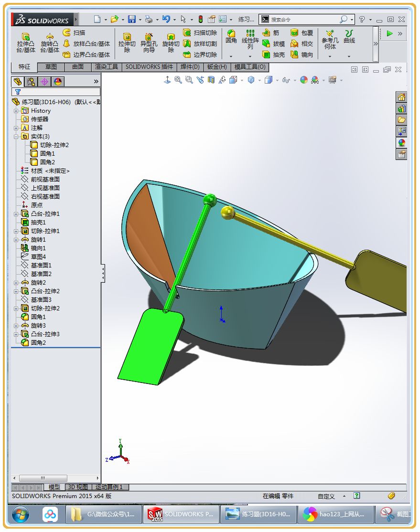Click the Lofted Cut (放样切割) tool
The width and height of the screenshot is (420, 532).
click(200, 44)
